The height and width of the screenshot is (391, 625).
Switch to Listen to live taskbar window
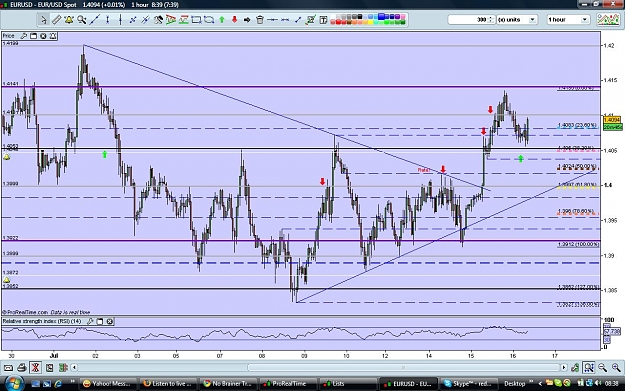click(x=169, y=383)
